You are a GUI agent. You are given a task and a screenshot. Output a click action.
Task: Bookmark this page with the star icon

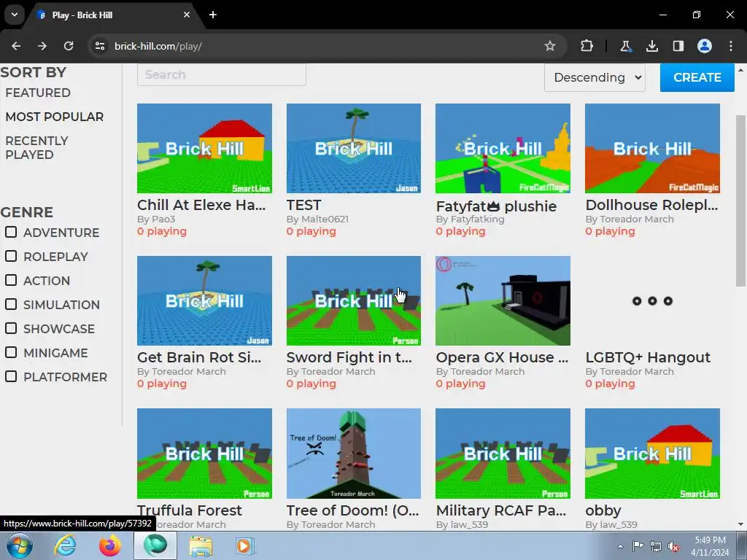point(550,46)
